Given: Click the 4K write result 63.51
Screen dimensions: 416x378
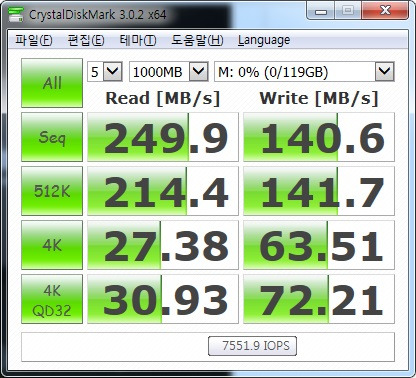Looking at the screenshot, I should coord(319,245).
